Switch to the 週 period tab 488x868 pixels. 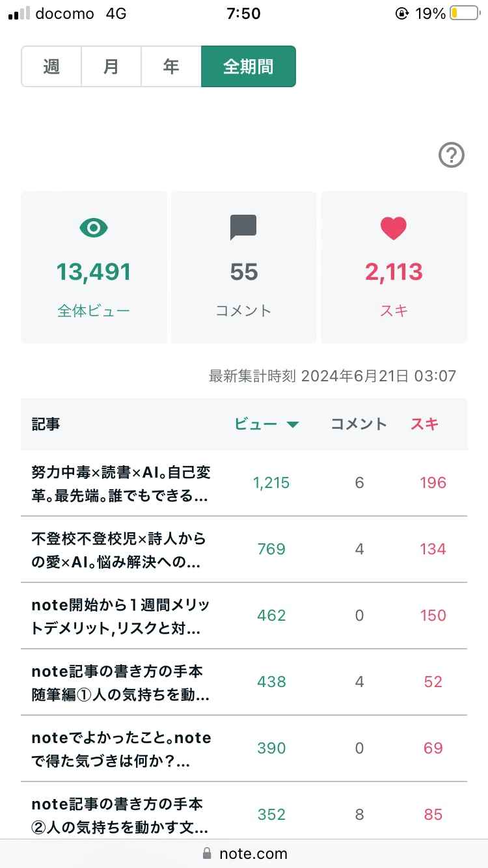[51, 66]
